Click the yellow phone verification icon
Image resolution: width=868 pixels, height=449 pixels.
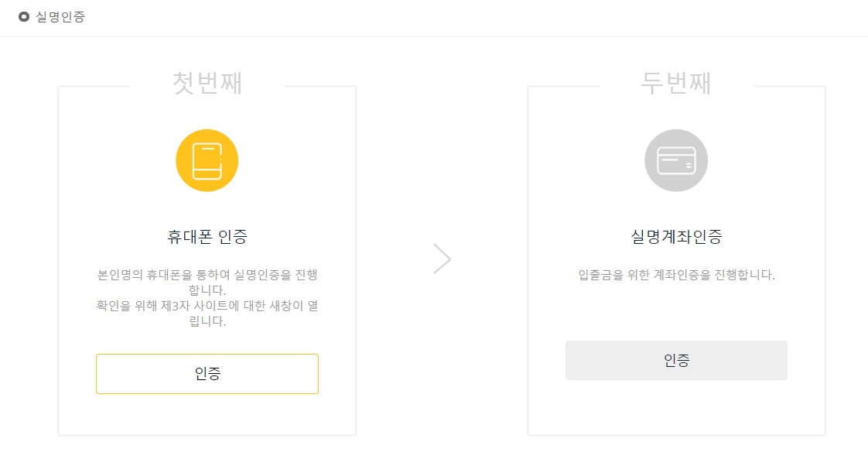[x=207, y=160]
